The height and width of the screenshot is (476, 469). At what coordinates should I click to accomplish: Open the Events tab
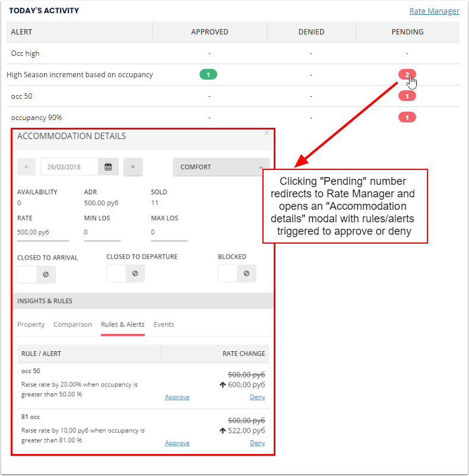(x=164, y=324)
